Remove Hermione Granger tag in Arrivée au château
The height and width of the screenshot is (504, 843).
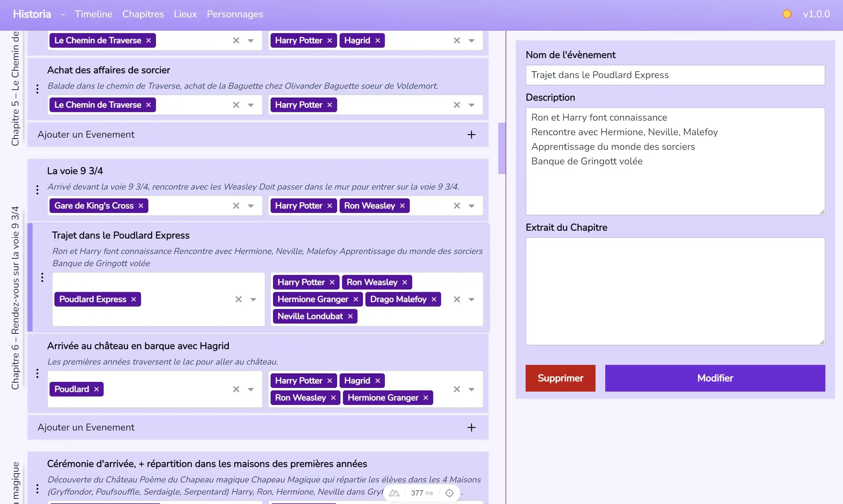[x=426, y=398]
